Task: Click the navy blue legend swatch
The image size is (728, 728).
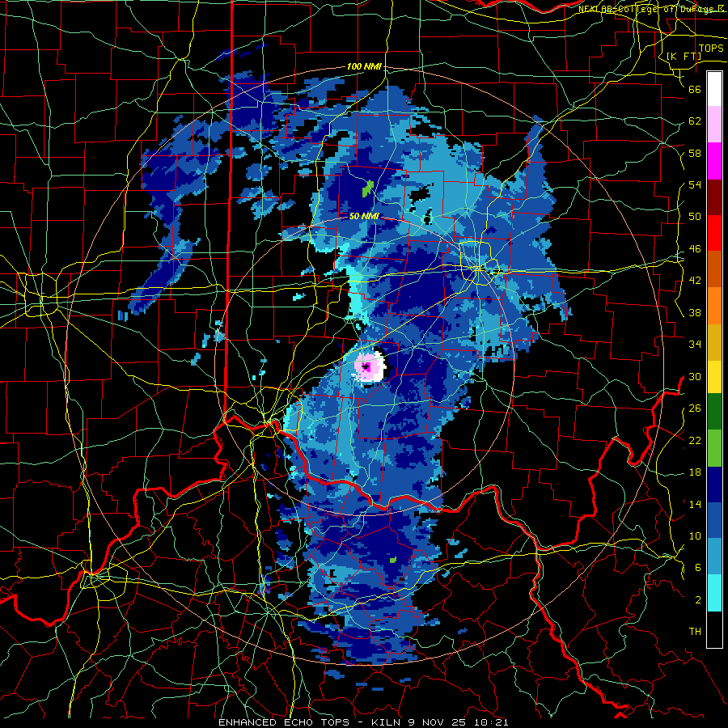Action: [x=714, y=485]
